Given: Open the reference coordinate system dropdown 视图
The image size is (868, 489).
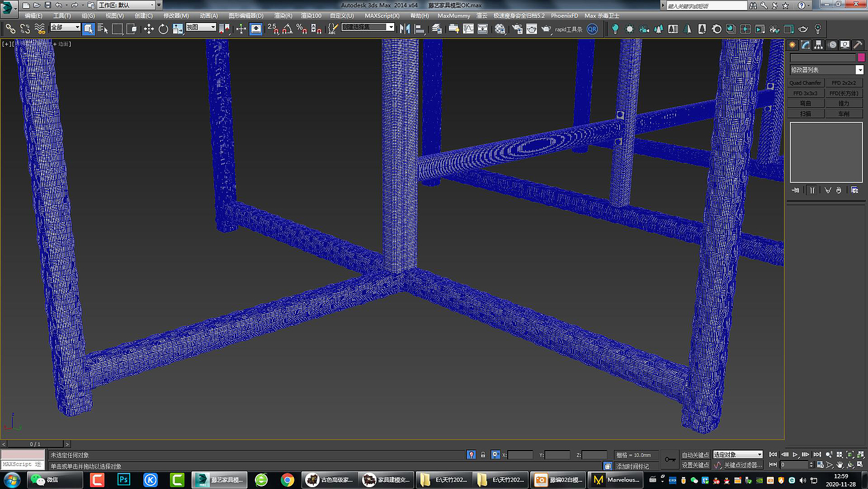Looking at the screenshot, I should click(x=201, y=27).
